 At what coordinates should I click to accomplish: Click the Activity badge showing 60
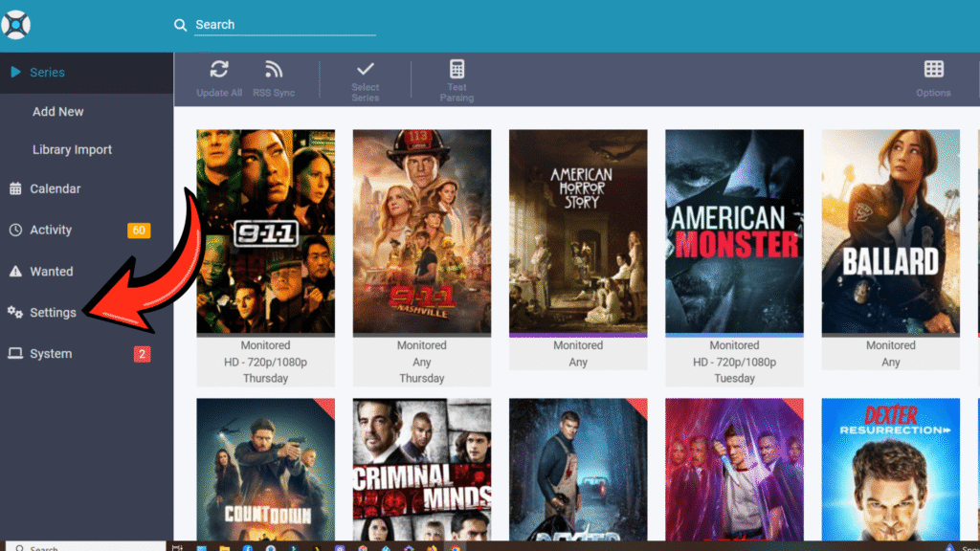(x=139, y=231)
